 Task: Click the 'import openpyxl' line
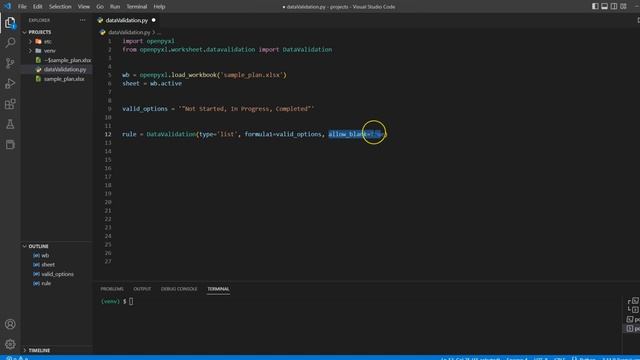[148, 41]
